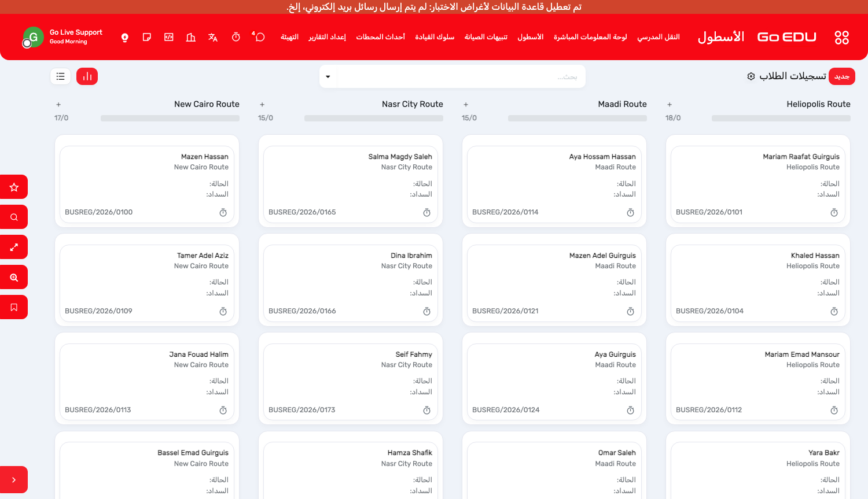This screenshot has height=499, width=868.
Task: Open the stopwatch activities icon in navbar
Action: (236, 38)
